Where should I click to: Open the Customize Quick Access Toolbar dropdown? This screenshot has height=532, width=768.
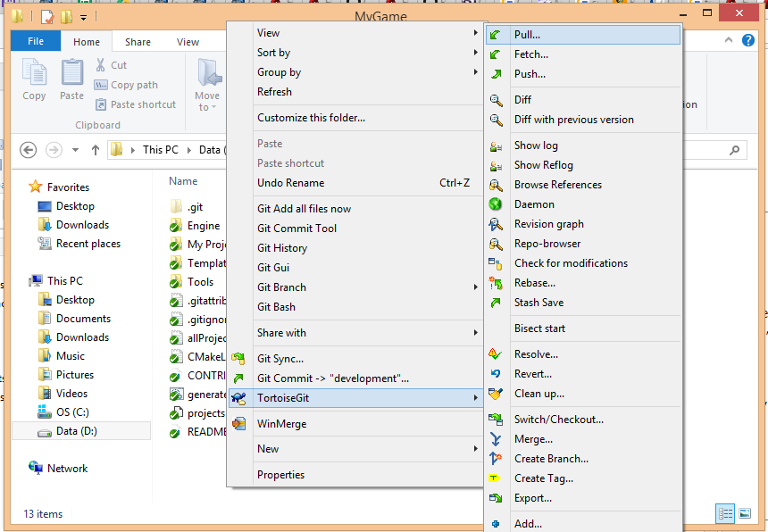pyautogui.click(x=84, y=18)
